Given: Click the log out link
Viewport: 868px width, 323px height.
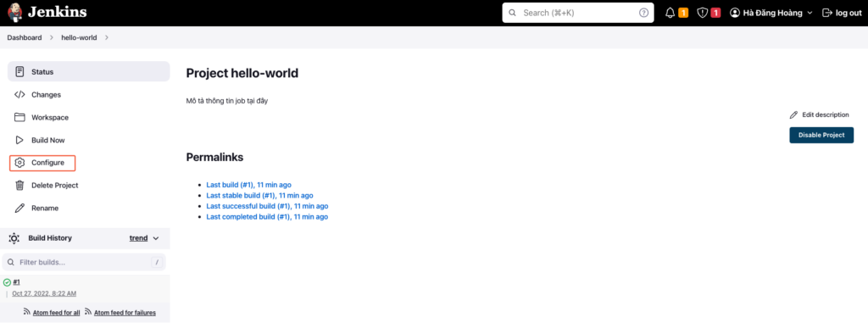Looking at the screenshot, I should 848,13.
